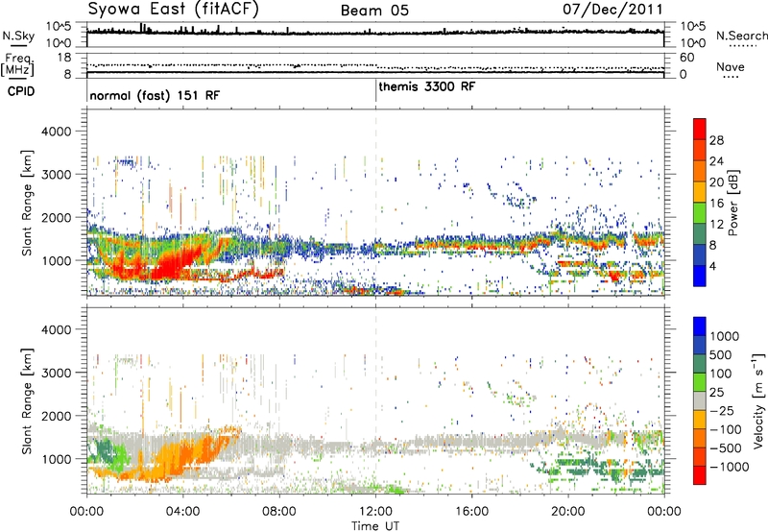Click the 20:00 time axis label
This screenshot has height=532, width=768.
pyautogui.click(x=568, y=512)
